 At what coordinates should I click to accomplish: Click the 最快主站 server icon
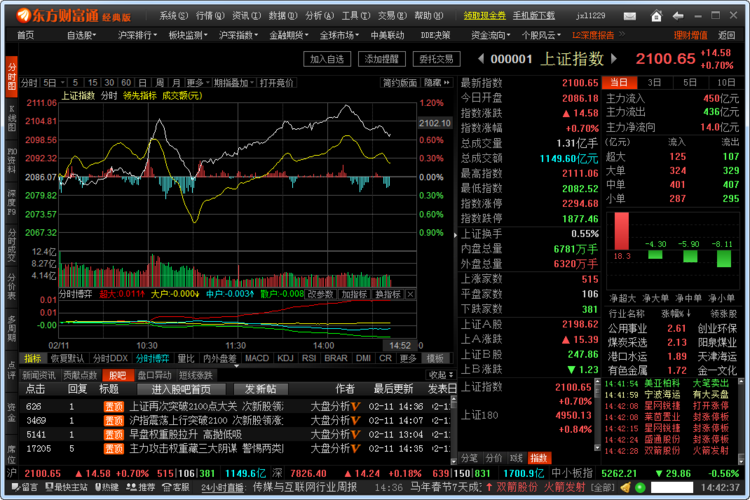click(66, 487)
